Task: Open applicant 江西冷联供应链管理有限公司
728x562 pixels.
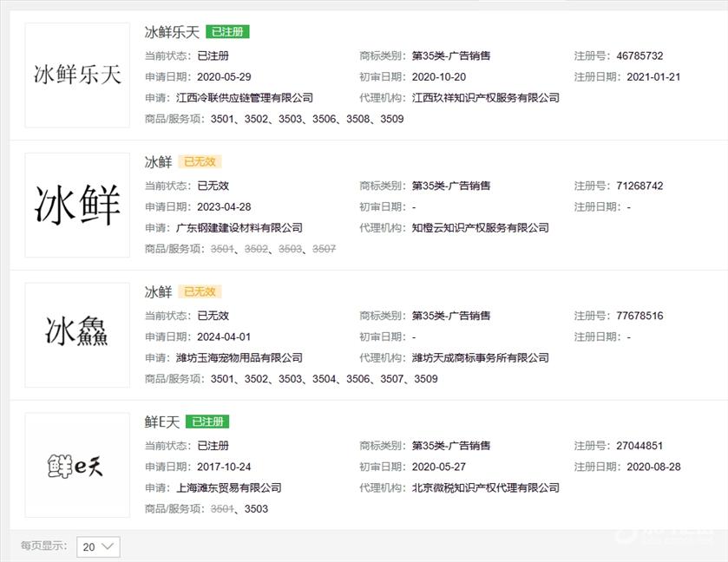Action: (x=255, y=98)
